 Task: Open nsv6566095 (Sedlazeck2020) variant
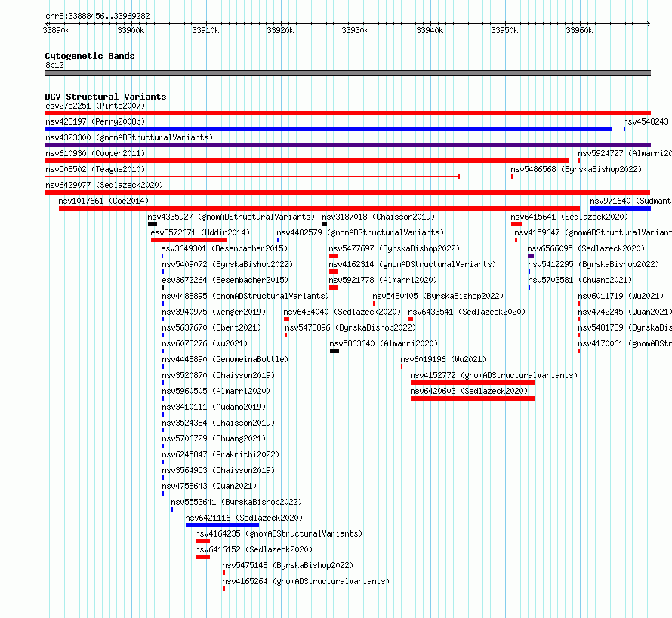tap(586, 248)
